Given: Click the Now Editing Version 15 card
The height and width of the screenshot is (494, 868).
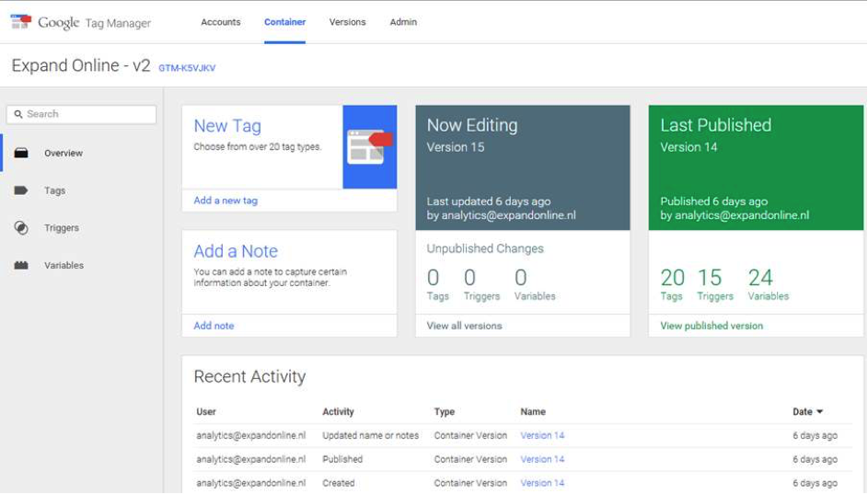Looking at the screenshot, I should click(523, 167).
